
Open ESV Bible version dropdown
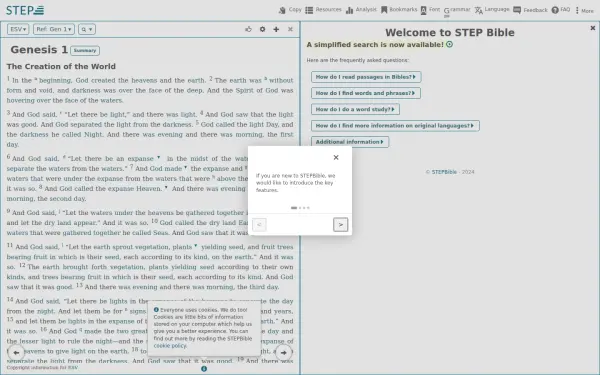click(x=18, y=29)
